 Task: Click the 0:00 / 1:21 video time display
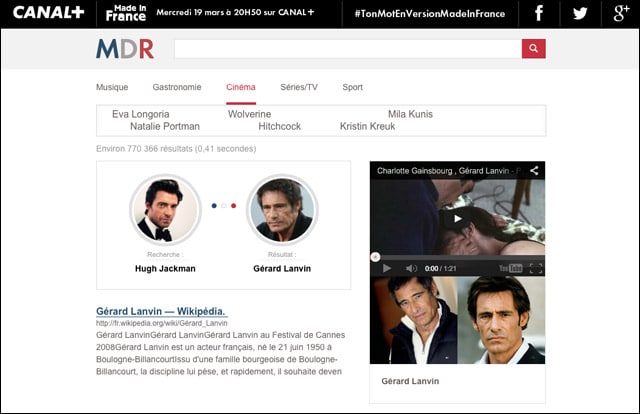(440, 268)
